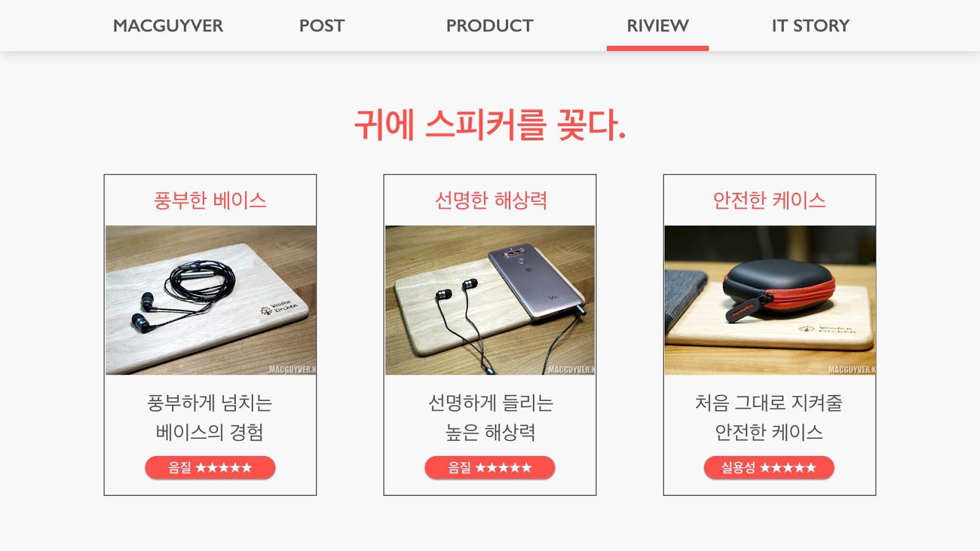Open the MACGUYVER tab
This screenshot has width=980, height=551.
[168, 26]
